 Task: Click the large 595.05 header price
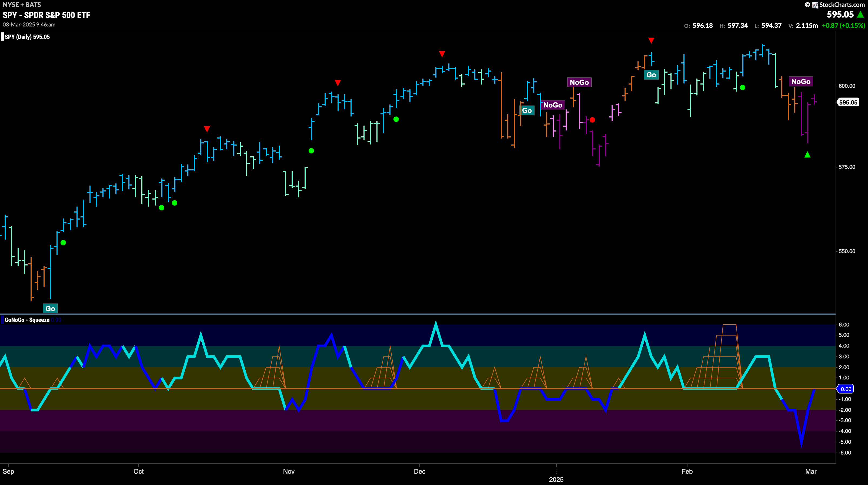(840, 15)
